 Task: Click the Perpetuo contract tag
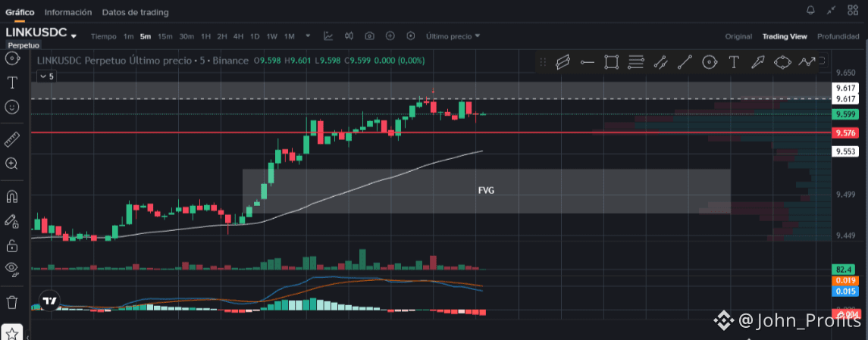point(22,45)
